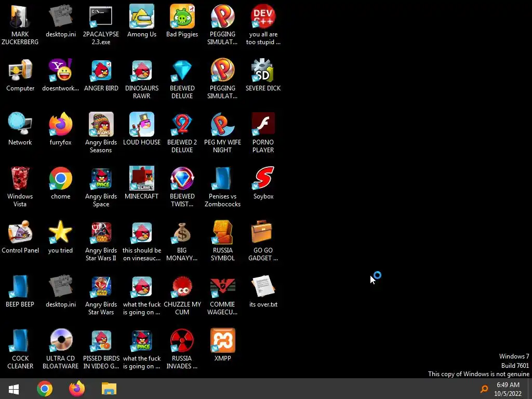Click the GO GO GADGET briefcase icon
532x399 pixels.
click(x=262, y=232)
